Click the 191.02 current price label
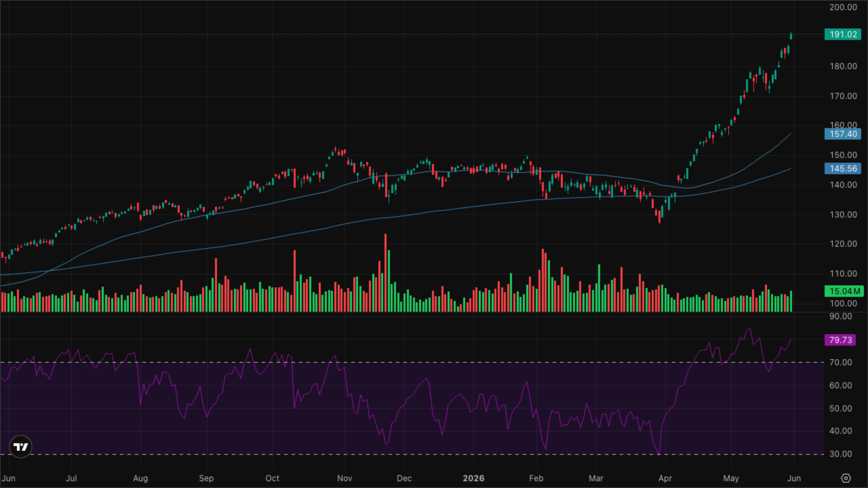 point(843,34)
